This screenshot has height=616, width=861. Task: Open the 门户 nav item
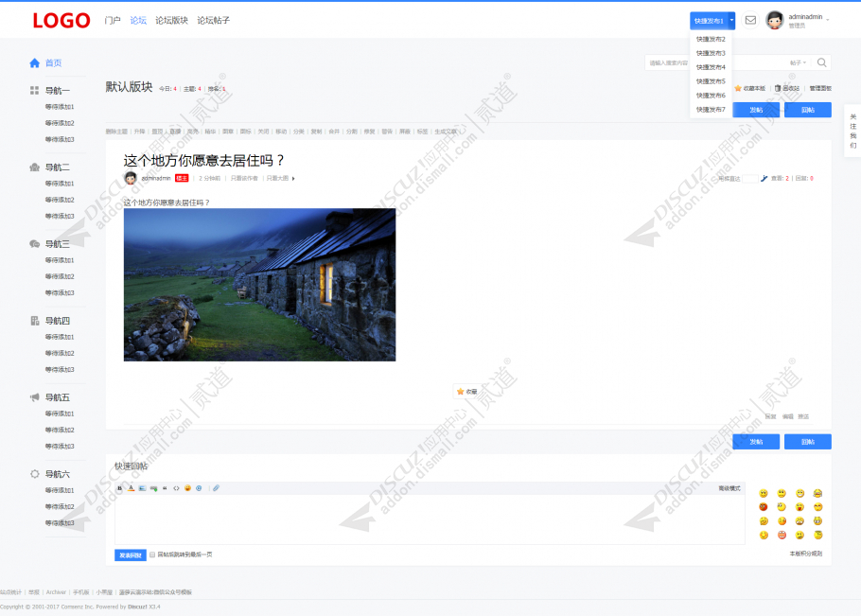(113, 20)
